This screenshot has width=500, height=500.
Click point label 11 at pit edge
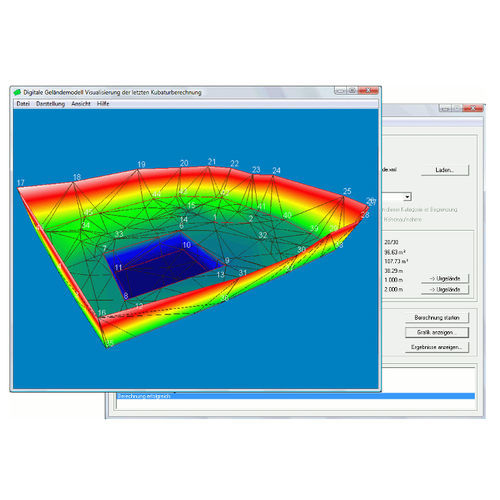pyautogui.click(x=118, y=267)
